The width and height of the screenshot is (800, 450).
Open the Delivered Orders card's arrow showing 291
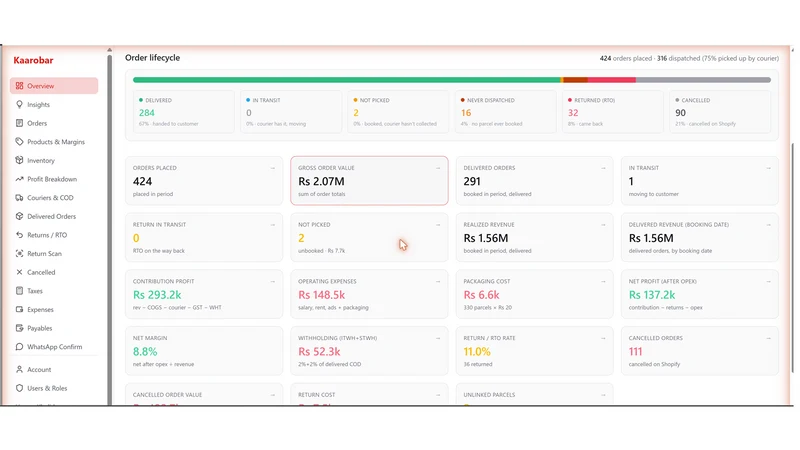603,168
